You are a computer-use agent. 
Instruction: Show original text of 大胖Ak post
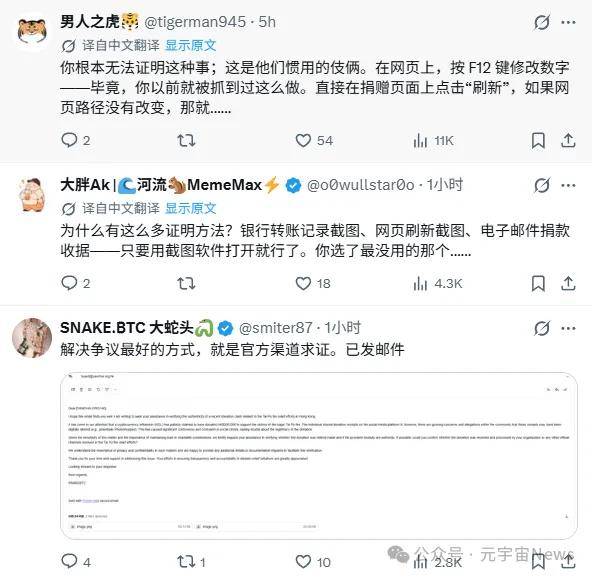point(190,208)
